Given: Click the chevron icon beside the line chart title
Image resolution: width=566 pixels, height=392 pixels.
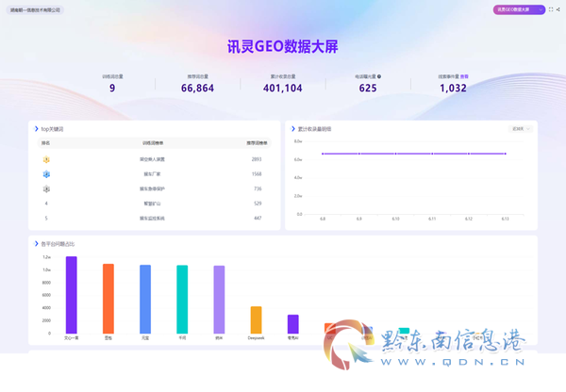Looking at the screenshot, I should [x=293, y=129].
